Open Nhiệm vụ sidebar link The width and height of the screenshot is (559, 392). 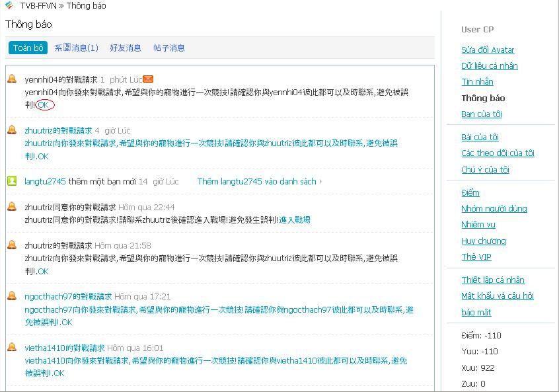(x=478, y=224)
